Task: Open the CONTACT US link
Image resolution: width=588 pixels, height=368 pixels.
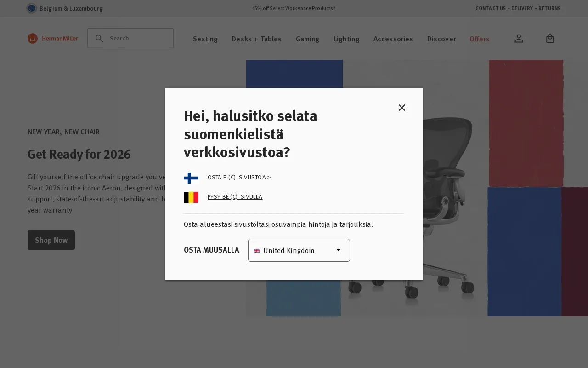Action: point(491,8)
